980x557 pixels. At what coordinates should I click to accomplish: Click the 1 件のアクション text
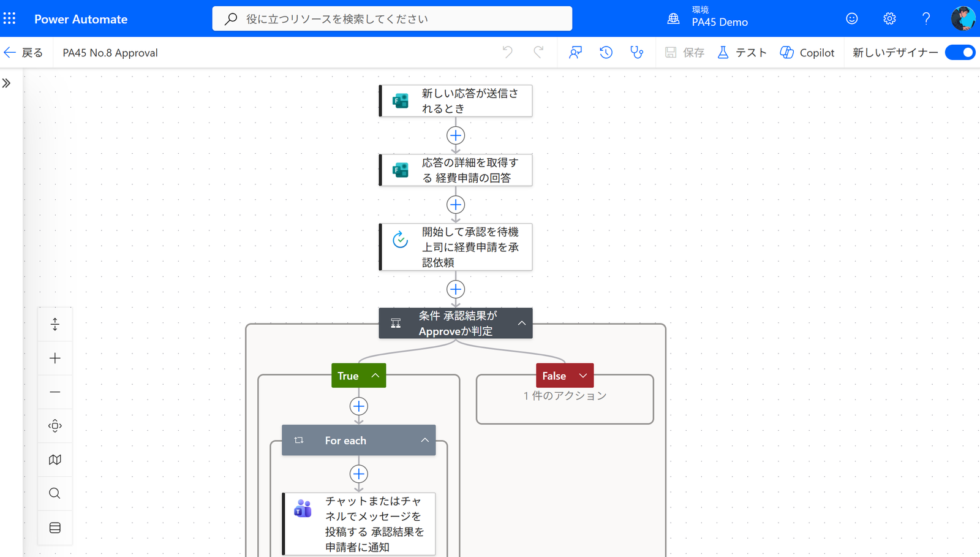(x=565, y=396)
